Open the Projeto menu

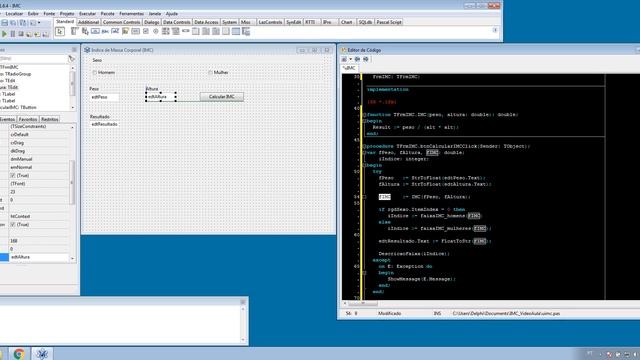67,14
